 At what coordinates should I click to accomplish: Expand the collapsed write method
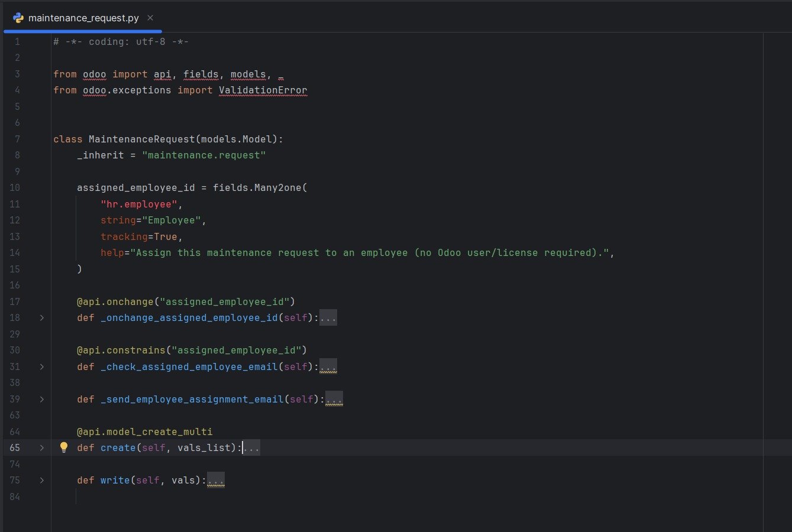tap(41, 480)
